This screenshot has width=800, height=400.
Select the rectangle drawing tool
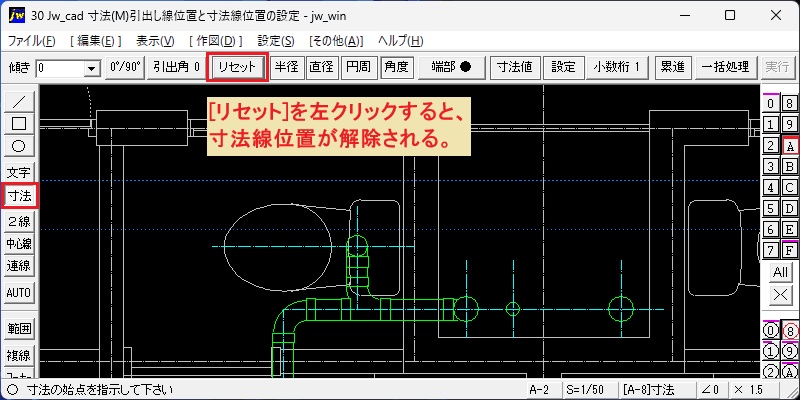pyautogui.click(x=19, y=124)
